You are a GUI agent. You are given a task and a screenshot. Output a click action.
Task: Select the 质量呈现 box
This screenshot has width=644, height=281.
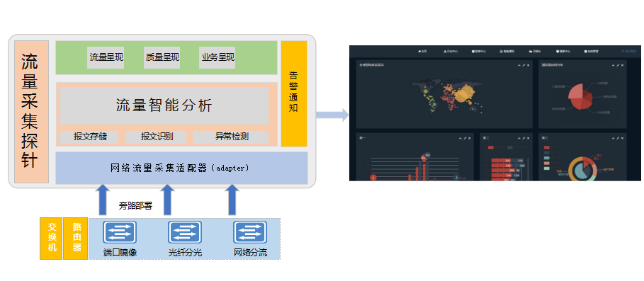[162, 57]
